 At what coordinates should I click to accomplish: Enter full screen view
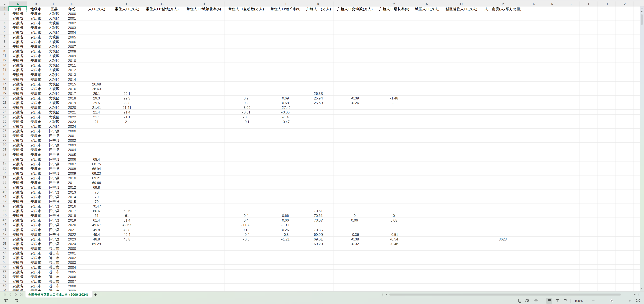[x=638, y=301]
